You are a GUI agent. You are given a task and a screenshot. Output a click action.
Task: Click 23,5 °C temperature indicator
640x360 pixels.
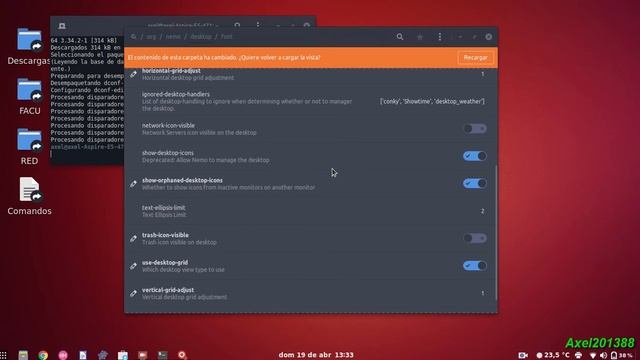coord(553,355)
